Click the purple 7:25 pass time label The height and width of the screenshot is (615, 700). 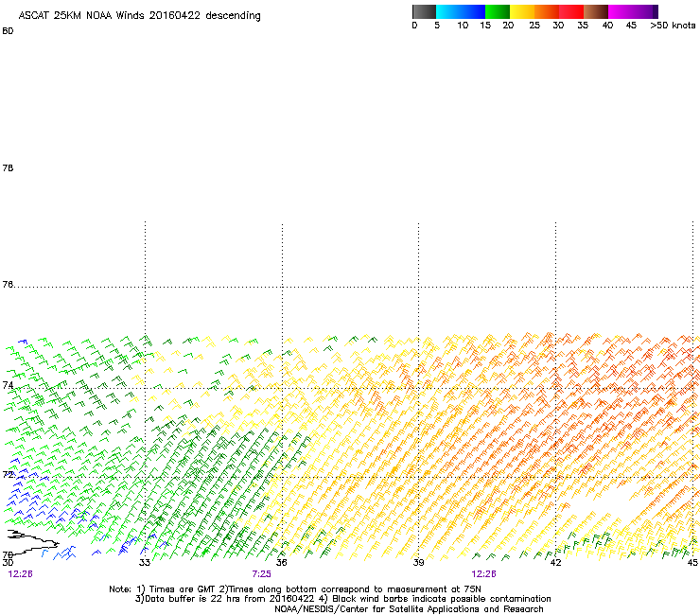point(262,574)
